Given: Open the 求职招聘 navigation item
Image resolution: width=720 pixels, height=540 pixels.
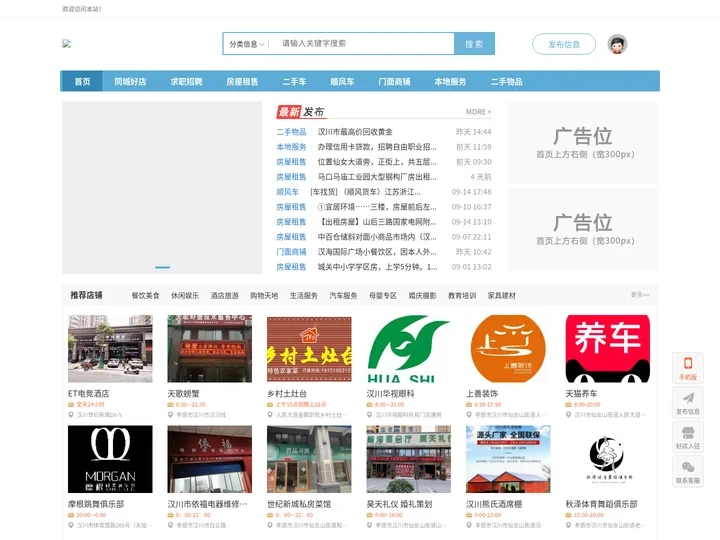Looking at the screenshot, I should tap(186, 81).
